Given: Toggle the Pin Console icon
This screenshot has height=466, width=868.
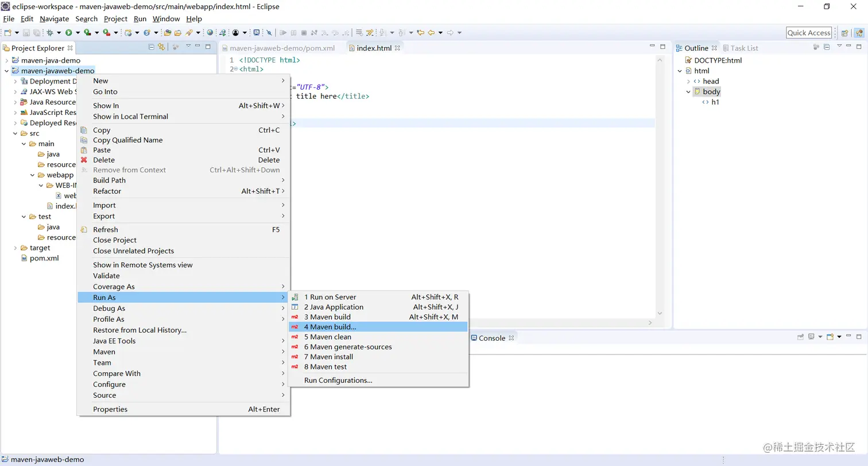Looking at the screenshot, I should click(x=800, y=337).
